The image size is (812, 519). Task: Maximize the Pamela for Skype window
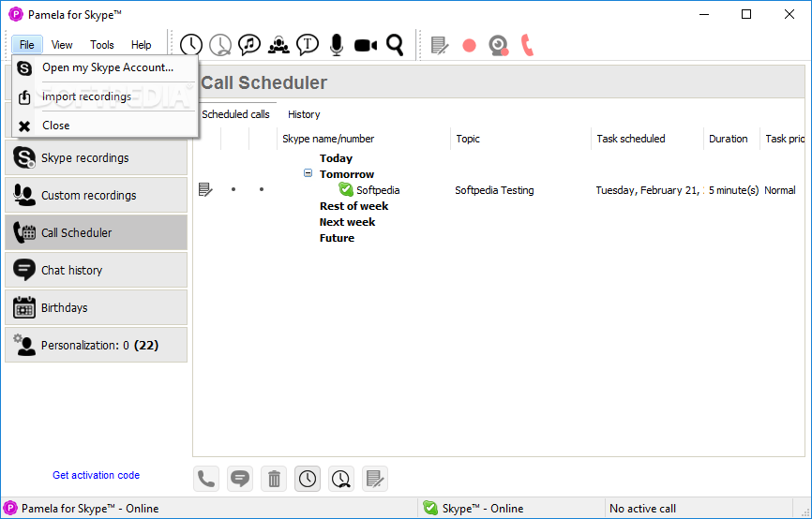[745, 14]
